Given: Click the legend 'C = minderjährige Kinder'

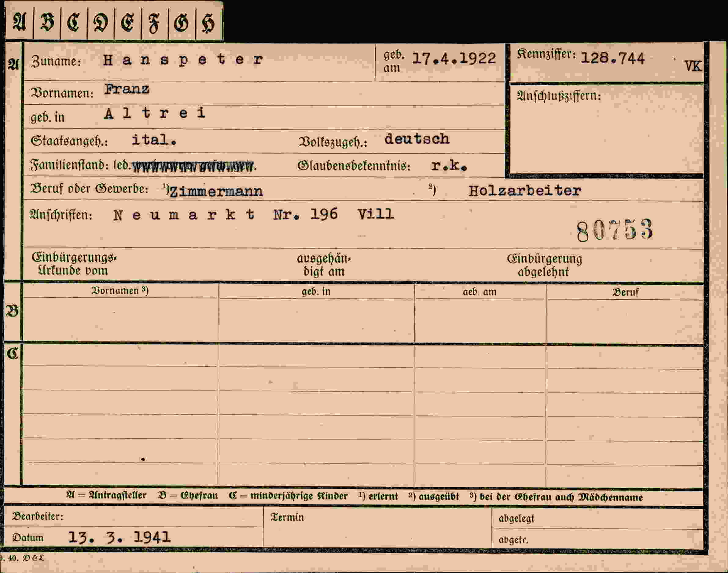Looking at the screenshot, I should (288, 496).
